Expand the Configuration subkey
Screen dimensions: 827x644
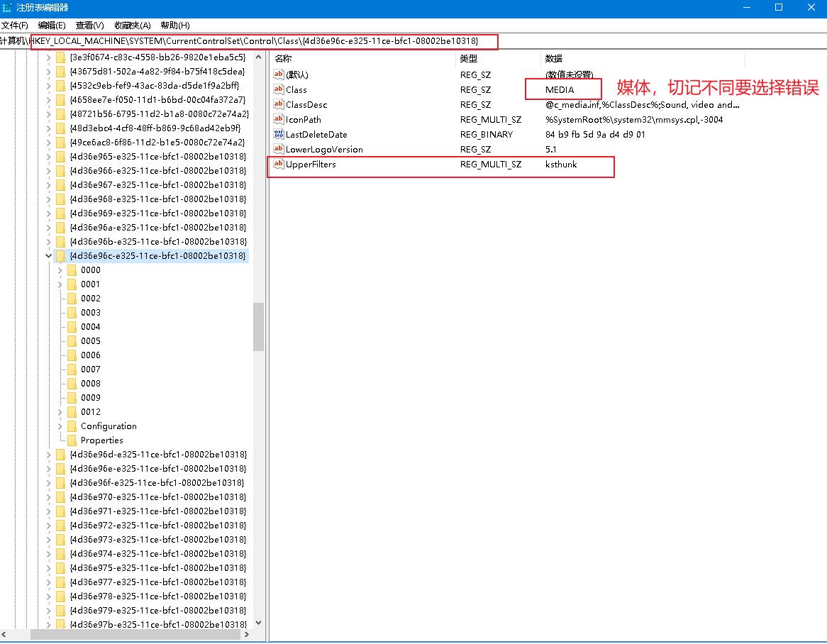(x=60, y=426)
